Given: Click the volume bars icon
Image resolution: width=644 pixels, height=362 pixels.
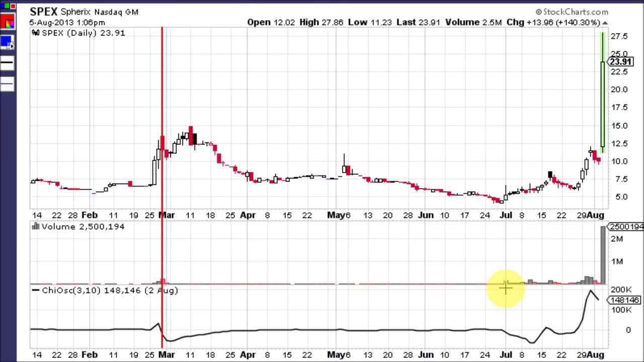Looking at the screenshot, I should point(35,227).
